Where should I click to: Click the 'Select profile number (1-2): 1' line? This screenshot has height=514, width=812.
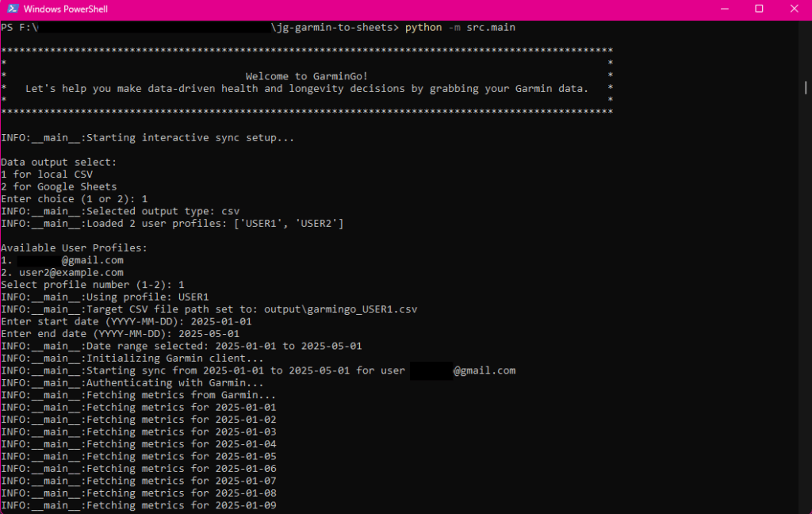pyautogui.click(x=92, y=285)
